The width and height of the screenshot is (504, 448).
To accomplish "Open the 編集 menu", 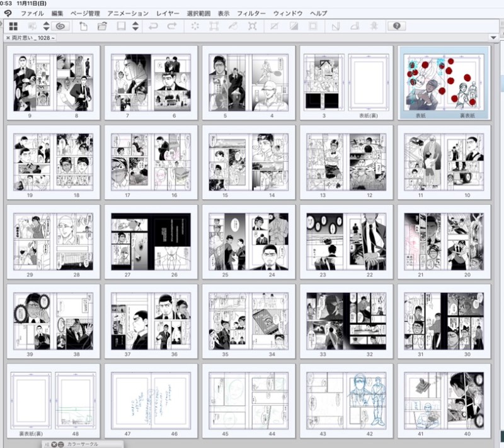I will tap(57, 13).
